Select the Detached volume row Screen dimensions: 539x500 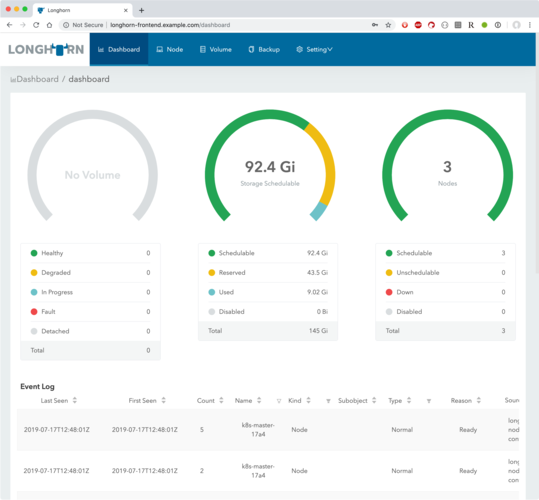click(90, 332)
